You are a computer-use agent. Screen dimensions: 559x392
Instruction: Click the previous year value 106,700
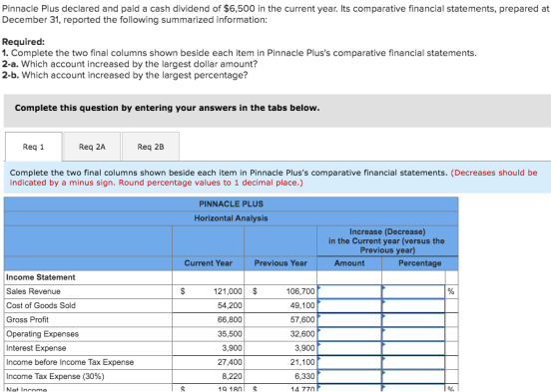pyautogui.click(x=300, y=291)
